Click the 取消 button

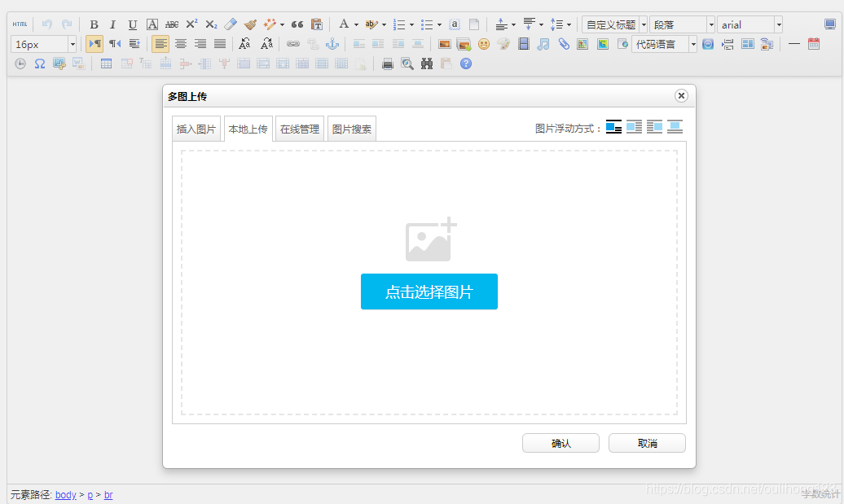[x=647, y=443]
